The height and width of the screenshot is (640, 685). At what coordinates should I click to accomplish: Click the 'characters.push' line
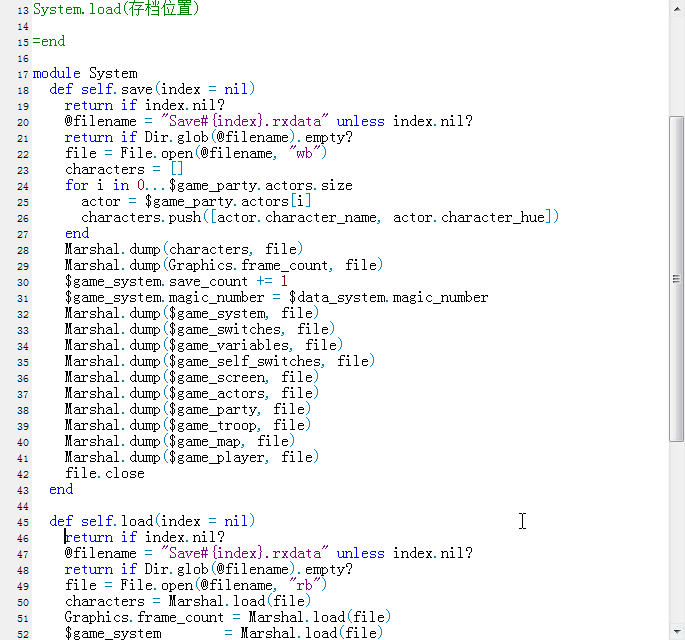pos(320,217)
